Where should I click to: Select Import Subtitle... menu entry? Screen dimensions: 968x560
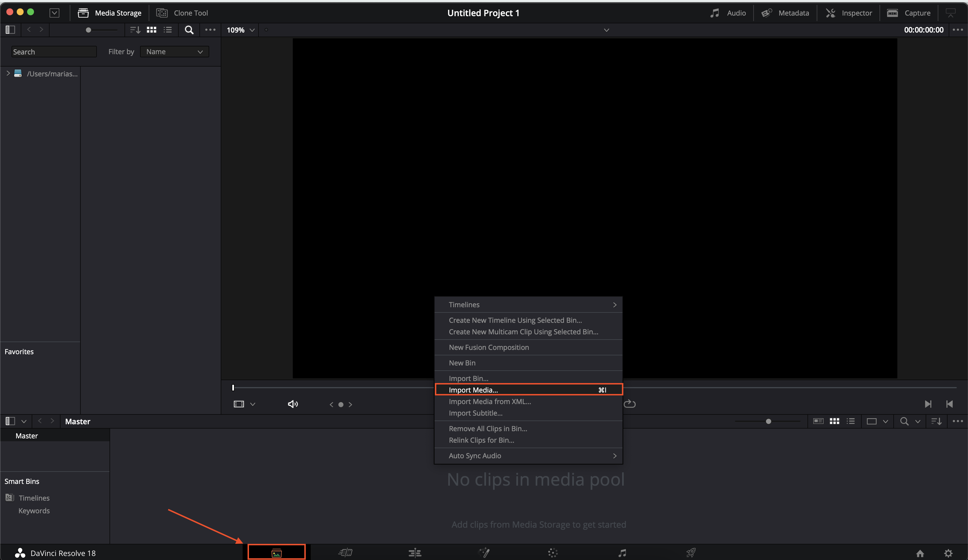pos(528,413)
